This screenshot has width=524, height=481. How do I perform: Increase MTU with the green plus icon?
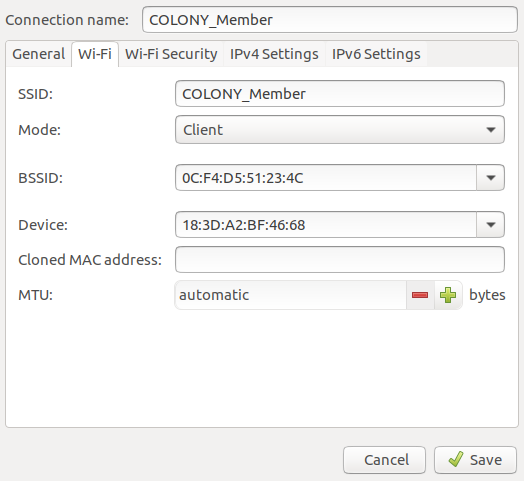(448, 295)
